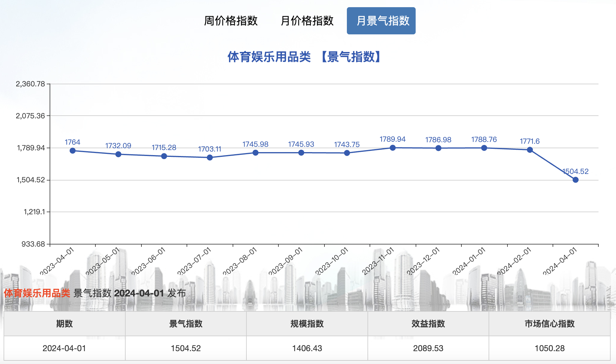
Task: Click the data point labeled 1715.28
Action: pyautogui.click(x=164, y=156)
